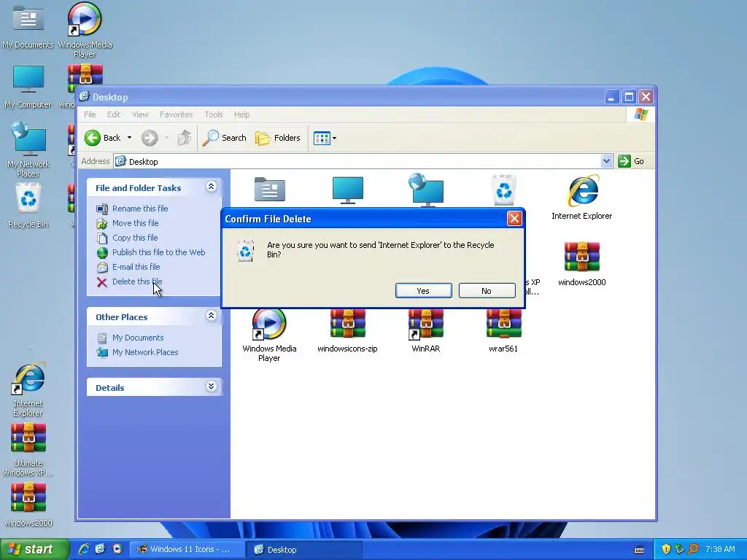Click Rename this file link
Viewport: 747px width, 560px height.
tap(140, 209)
